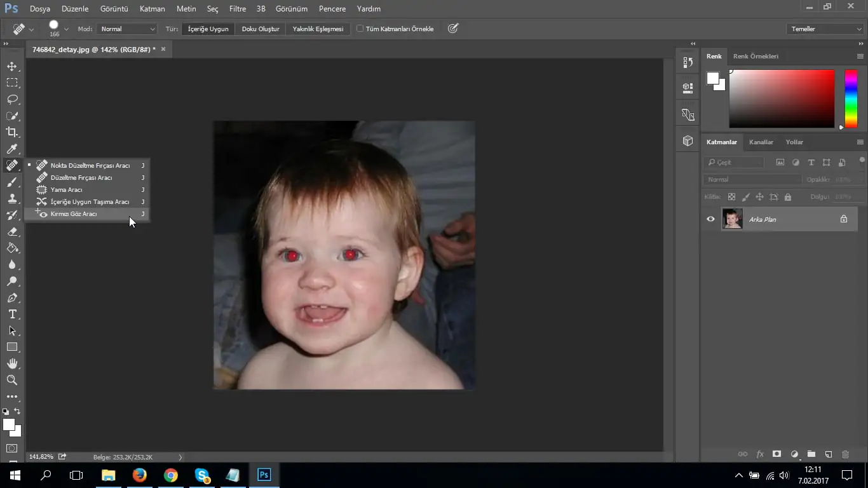
Task: Open Chrome from the Windows taskbar
Action: [170, 475]
